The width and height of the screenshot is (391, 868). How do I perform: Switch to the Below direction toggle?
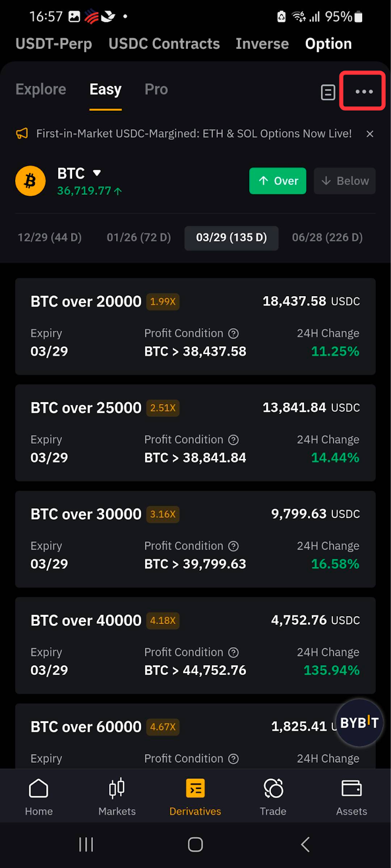point(345,181)
